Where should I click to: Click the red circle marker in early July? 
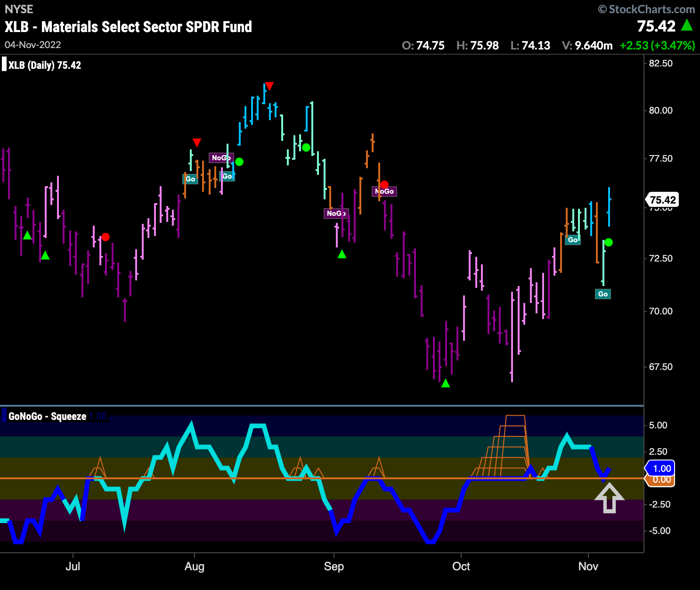(x=106, y=237)
